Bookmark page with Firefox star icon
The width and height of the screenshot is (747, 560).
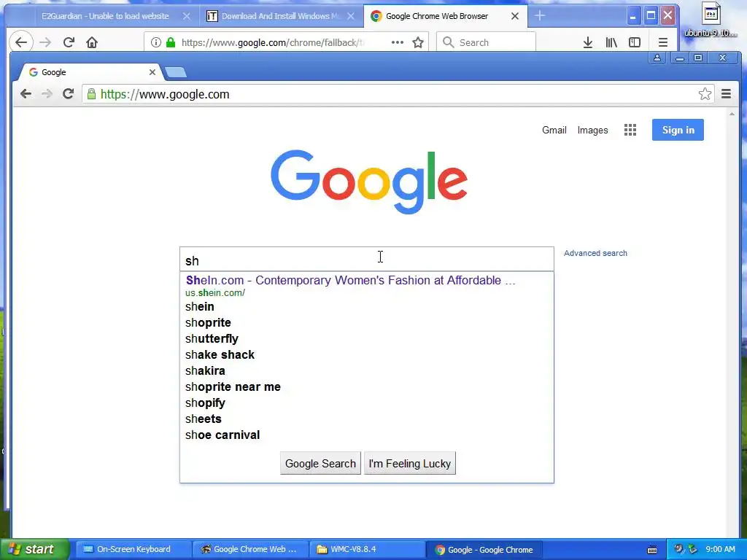[x=418, y=42]
